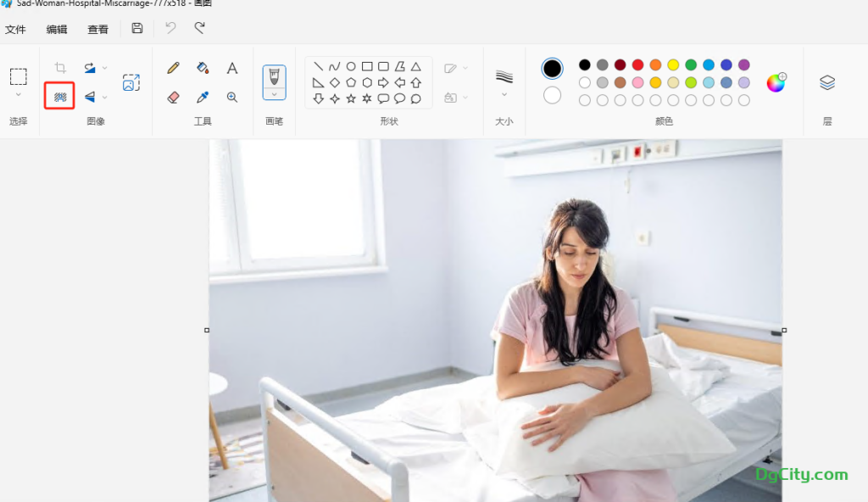Click the red-highlighted background removal icon

click(x=60, y=96)
